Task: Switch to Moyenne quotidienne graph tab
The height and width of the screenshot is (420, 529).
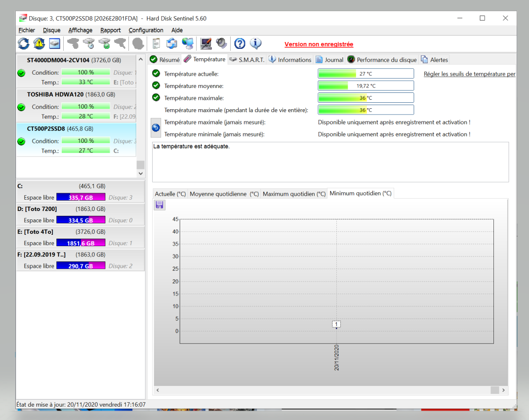Action: tap(224, 194)
